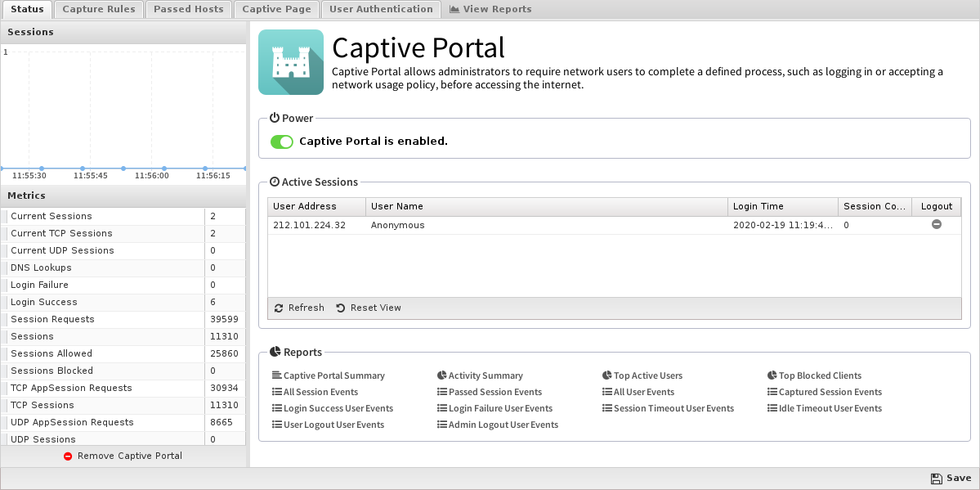Open the Top Blocked Clients report
This screenshot has width=980, height=490.
click(x=814, y=375)
